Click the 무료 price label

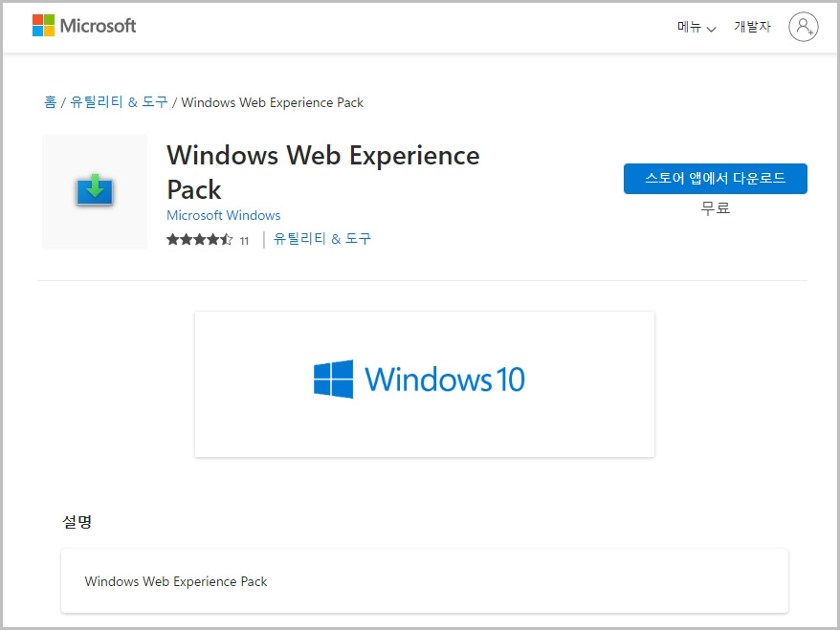[x=716, y=207]
